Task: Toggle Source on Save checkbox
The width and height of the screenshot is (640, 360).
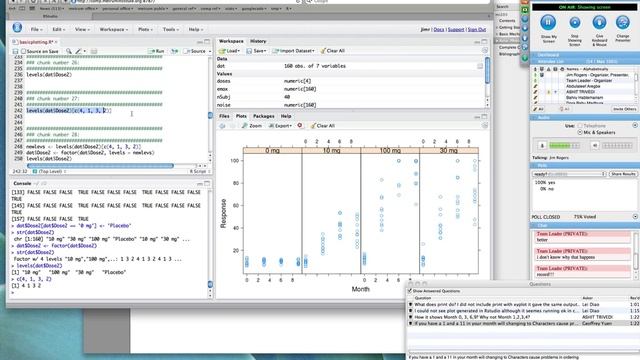Action: (x=24, y=51)
